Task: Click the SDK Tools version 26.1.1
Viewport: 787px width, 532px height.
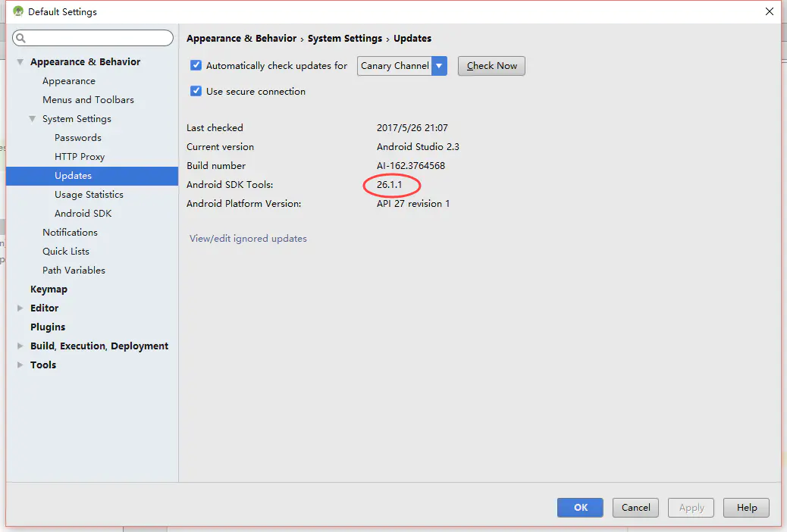Action: tap(390, 185)
